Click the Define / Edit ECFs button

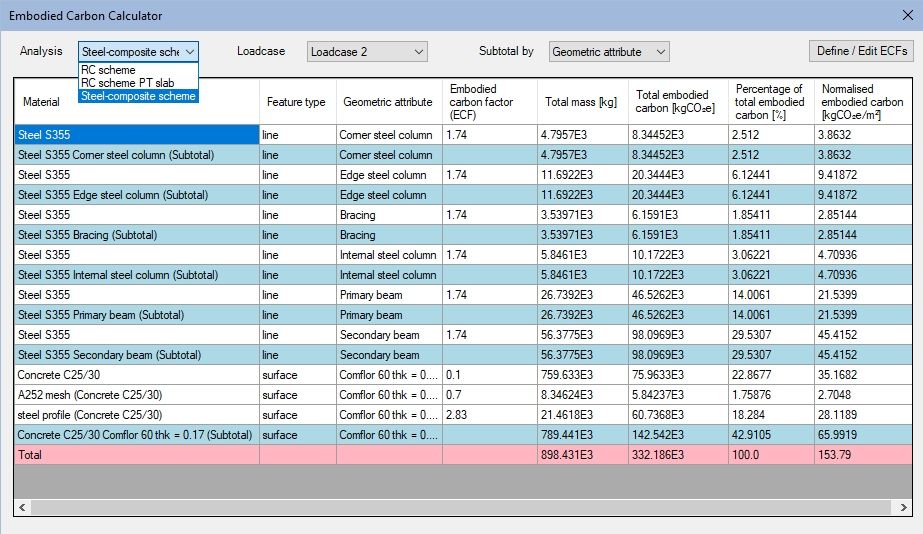point(860,51)
